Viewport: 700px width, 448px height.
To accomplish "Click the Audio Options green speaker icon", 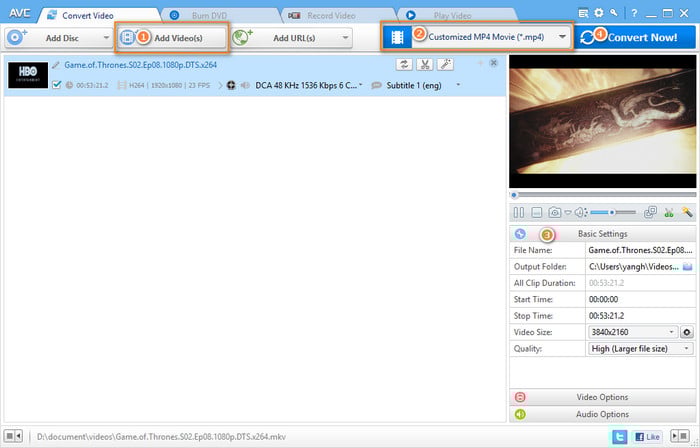I will click(520, 414).
